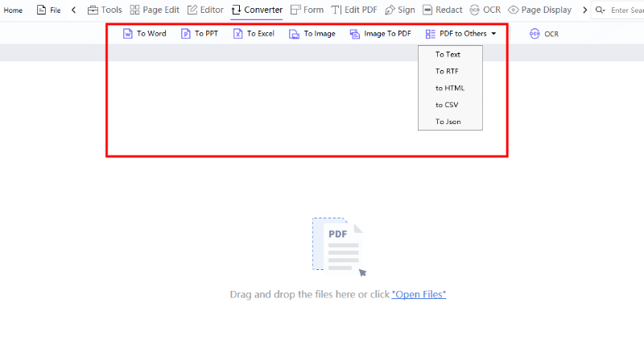Click the Page Edit grid icon
This screenshot has width=644, height=349.
click(134, 10)
